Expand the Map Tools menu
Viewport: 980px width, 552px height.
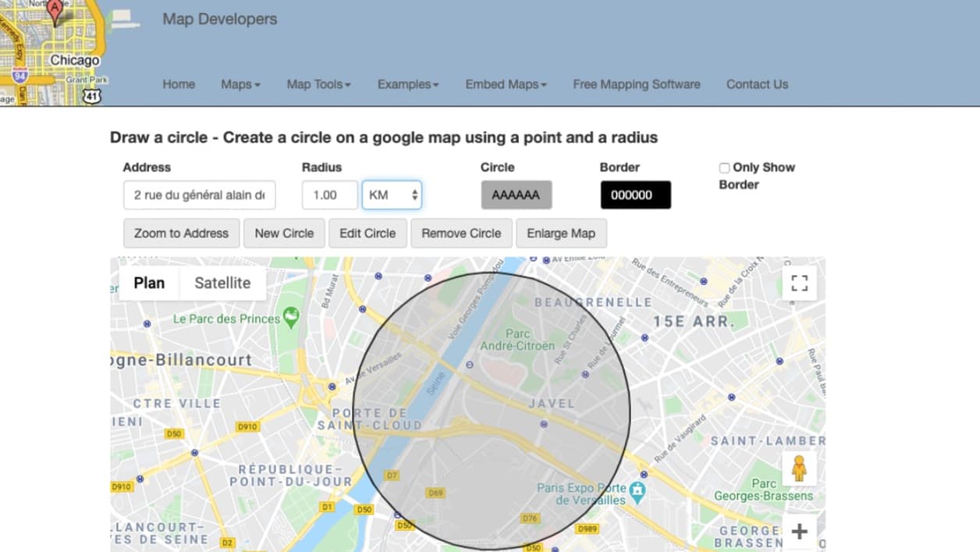click(318, 84)
